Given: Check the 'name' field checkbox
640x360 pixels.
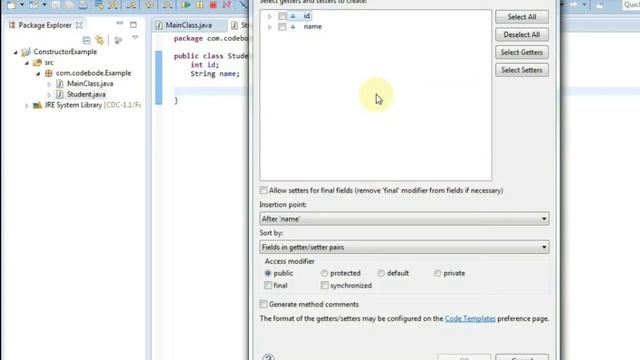Looking at the screenshot, I should pos(282,27).
